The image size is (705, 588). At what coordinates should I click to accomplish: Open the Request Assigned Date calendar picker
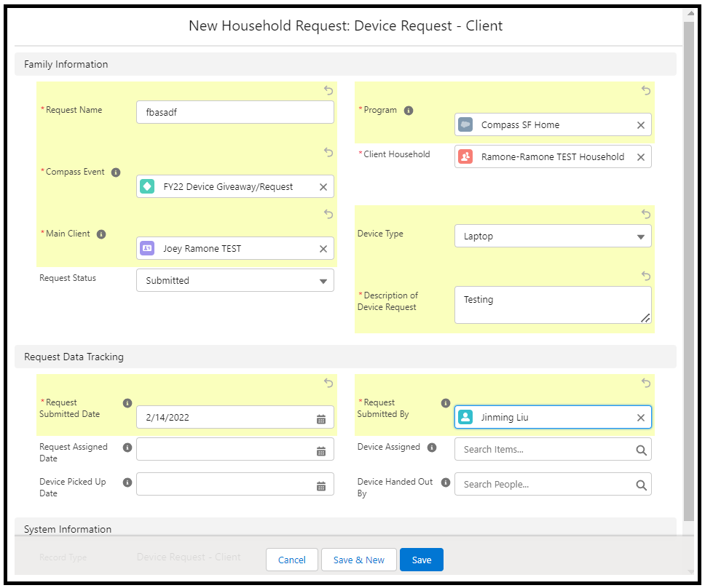coord(321,451)
